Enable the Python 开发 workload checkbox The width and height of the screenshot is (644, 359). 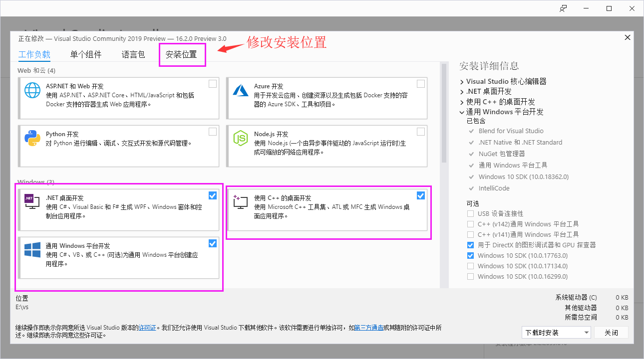[213, 132]
